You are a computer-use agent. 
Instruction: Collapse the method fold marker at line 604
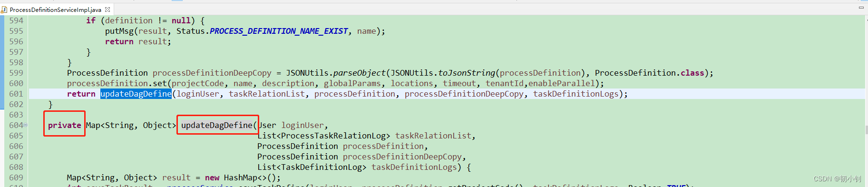point(25,125)
